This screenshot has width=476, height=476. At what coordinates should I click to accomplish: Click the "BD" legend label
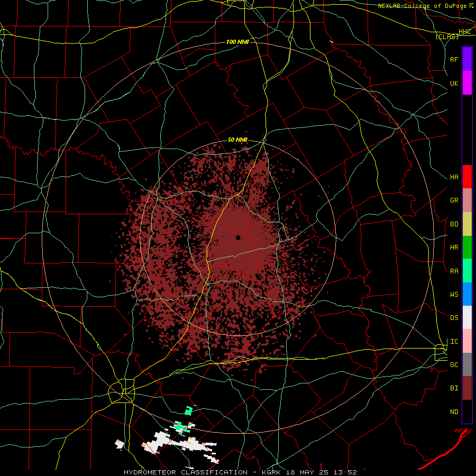(x=454, y=224)
